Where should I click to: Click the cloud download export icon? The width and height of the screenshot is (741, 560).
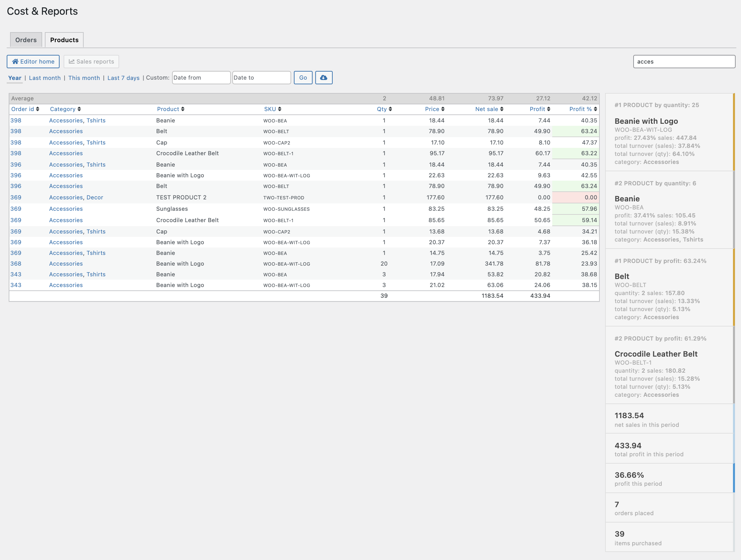click(x=323, y=78)
